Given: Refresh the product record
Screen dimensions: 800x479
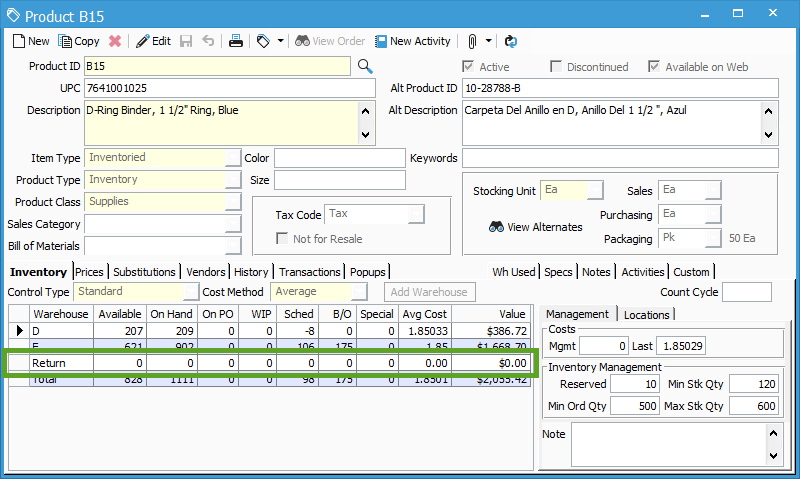Looking at the screenshot, I should click(x=510, y=41).
